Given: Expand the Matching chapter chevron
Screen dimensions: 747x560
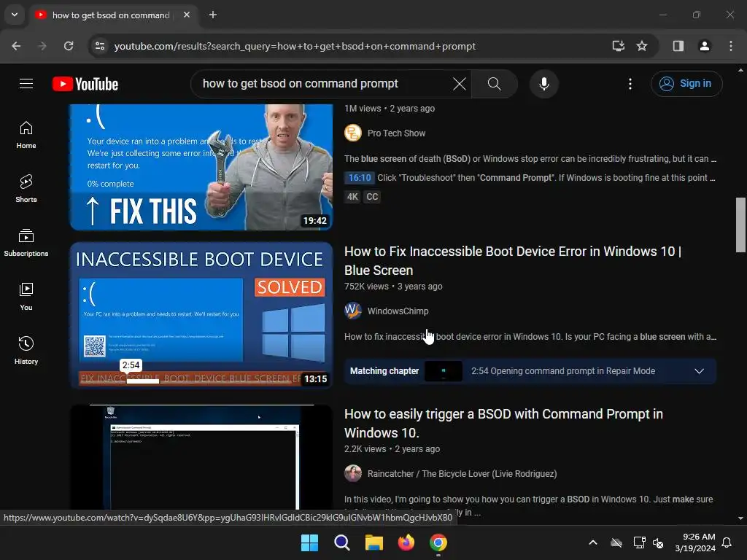Looking at the screenshot, I should (699, 371).
